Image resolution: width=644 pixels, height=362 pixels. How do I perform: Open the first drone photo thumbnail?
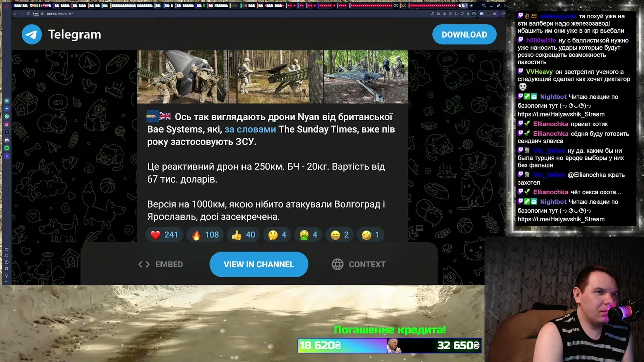pyautogui.click(x=187, y=76)
